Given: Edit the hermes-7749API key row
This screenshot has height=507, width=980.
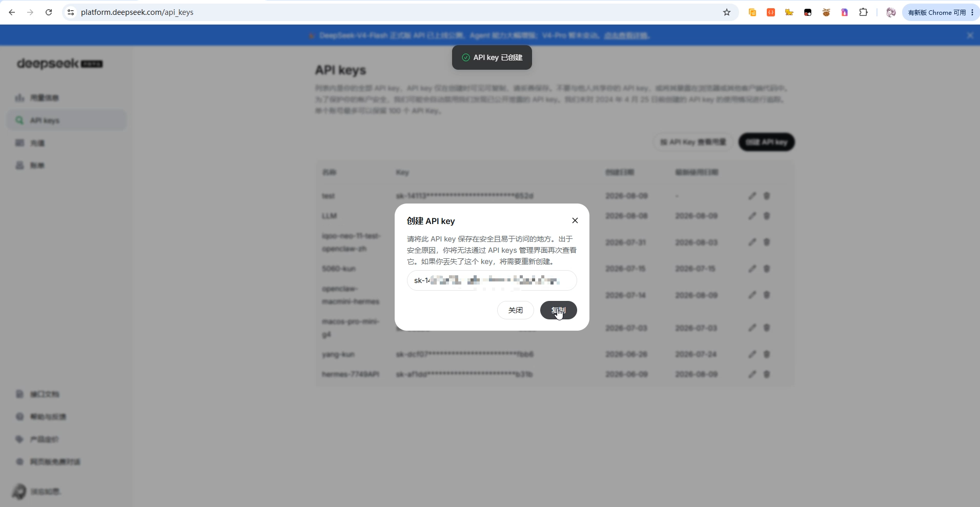Looking at the screenshot, I should pyautogui.click(x=752, y=374).
